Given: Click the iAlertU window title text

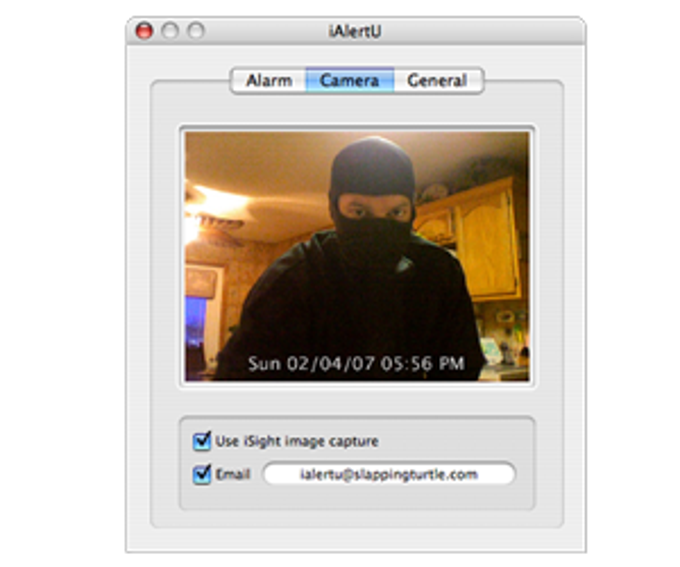Looking at the screenshot, I should tap(355, 31).
